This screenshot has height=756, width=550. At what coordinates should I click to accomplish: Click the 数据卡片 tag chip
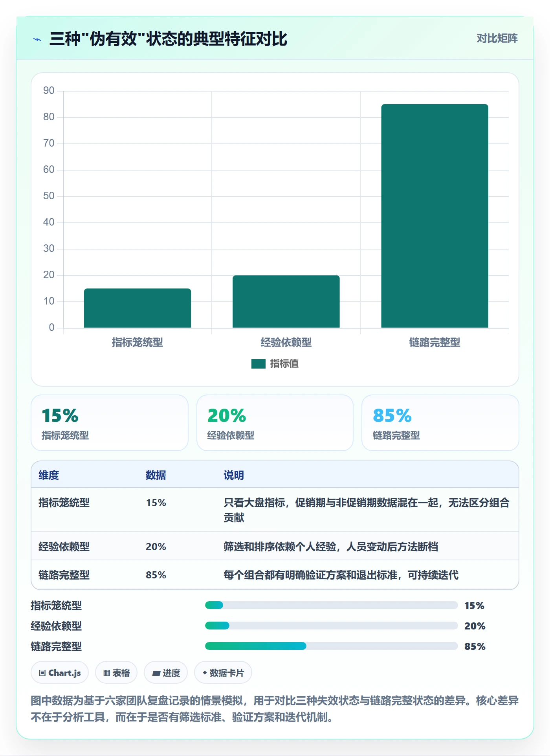pyautogui.click(x=223, y=673)
